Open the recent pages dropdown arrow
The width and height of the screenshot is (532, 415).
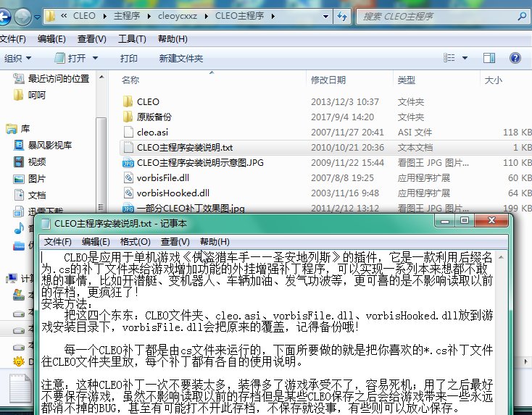37,17
